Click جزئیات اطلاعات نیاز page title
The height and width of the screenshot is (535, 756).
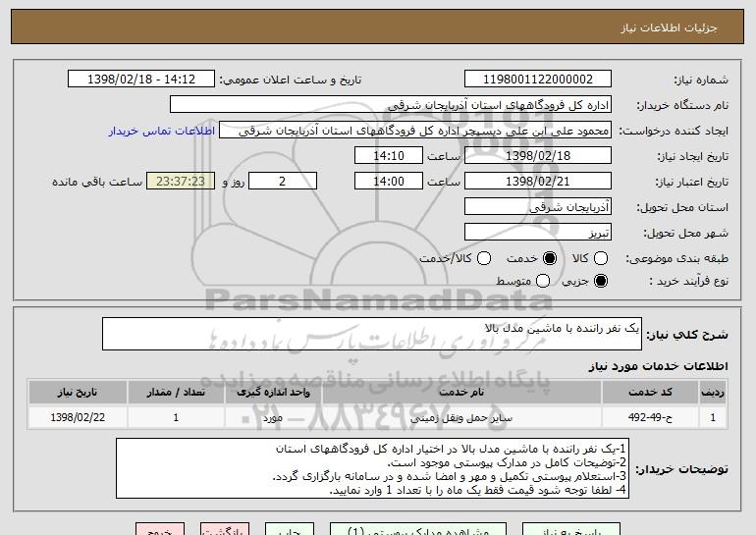[669, 27]
